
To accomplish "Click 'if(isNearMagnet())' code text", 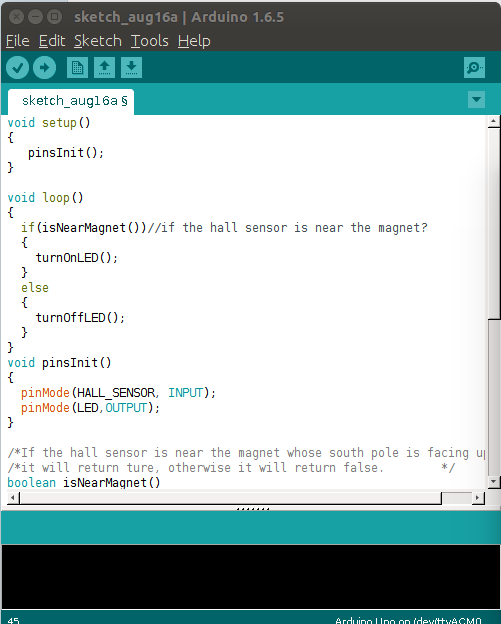I will (x=84, y=228).
